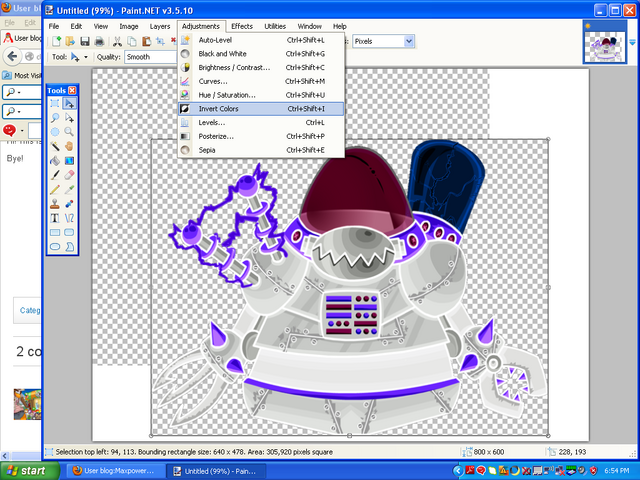Select the Ellipse Select tool
The height and width of the screenshot is (480, 640).
(55, 132)
